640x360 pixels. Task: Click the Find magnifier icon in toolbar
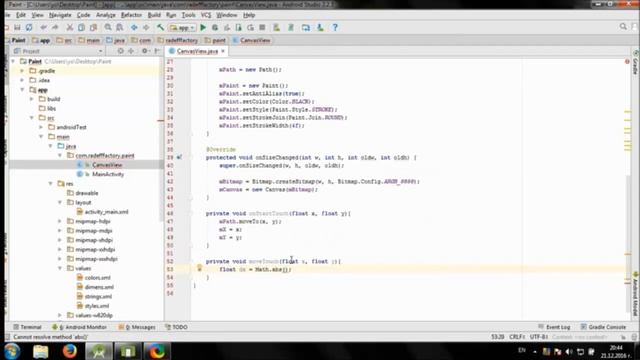coord(108,27)
